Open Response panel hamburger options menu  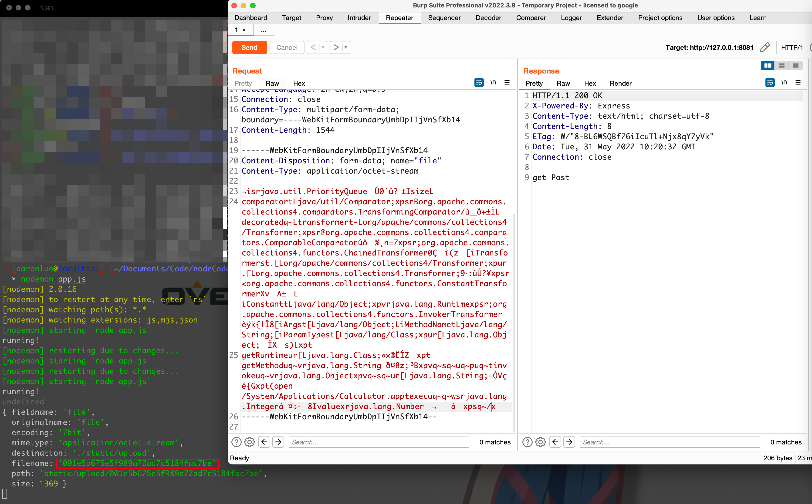point(798,82)
